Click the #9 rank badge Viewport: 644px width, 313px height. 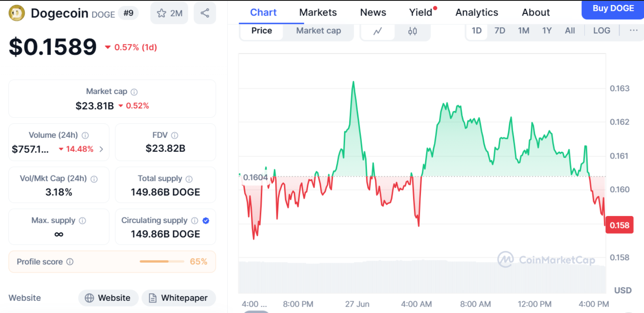[x=128, y=13]
